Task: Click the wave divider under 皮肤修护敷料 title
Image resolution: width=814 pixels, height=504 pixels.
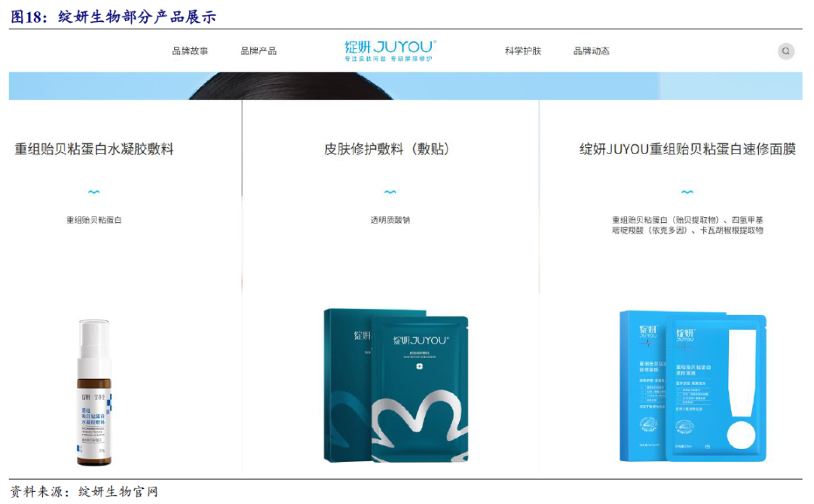Action: pos(390,192)
